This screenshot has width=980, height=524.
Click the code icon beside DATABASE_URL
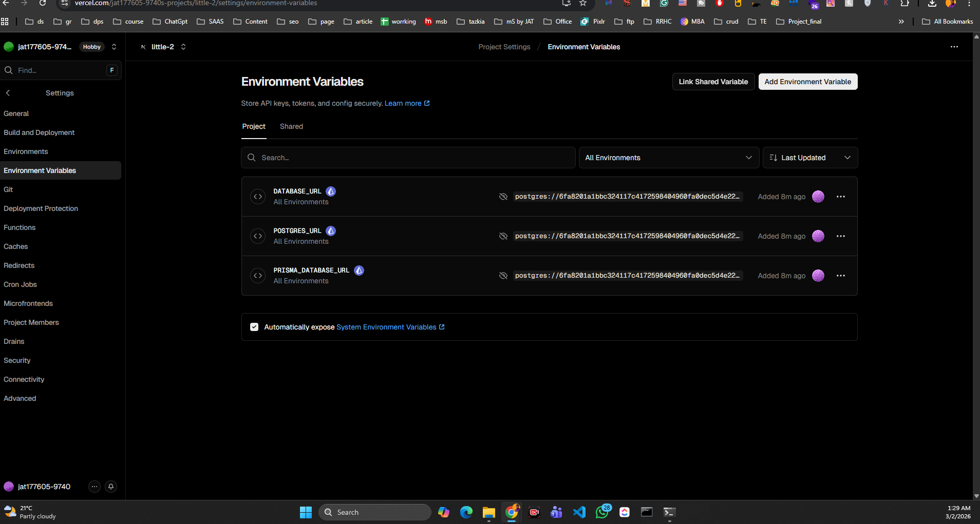[x=258, y=197]
